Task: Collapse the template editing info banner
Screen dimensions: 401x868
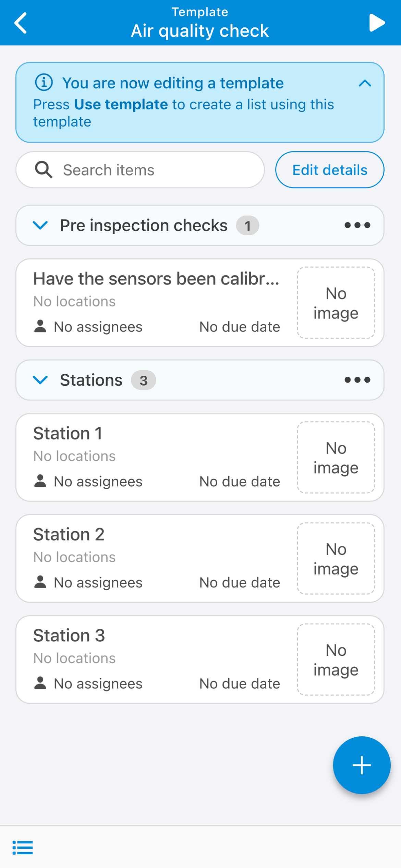Action: 365,83
